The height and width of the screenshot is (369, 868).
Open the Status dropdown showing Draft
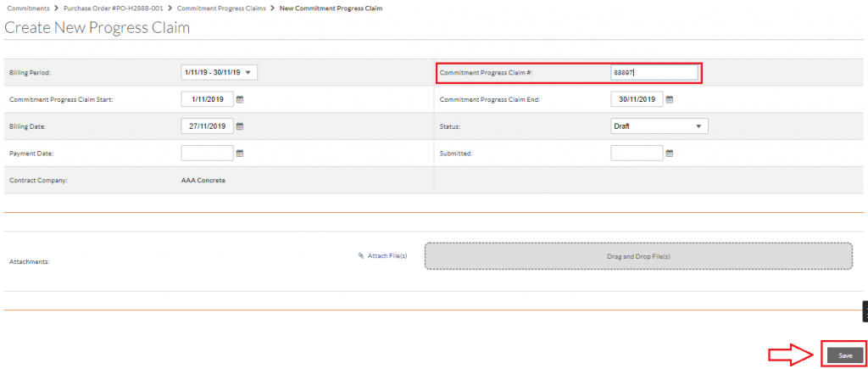tap(659, 126)
